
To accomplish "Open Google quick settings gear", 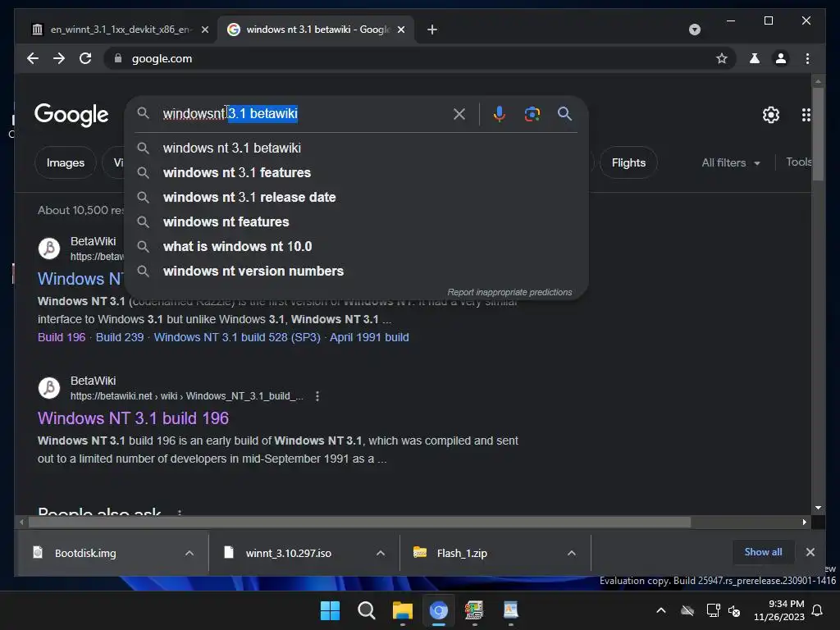I will pyautogui.click(x=771, y=115).
